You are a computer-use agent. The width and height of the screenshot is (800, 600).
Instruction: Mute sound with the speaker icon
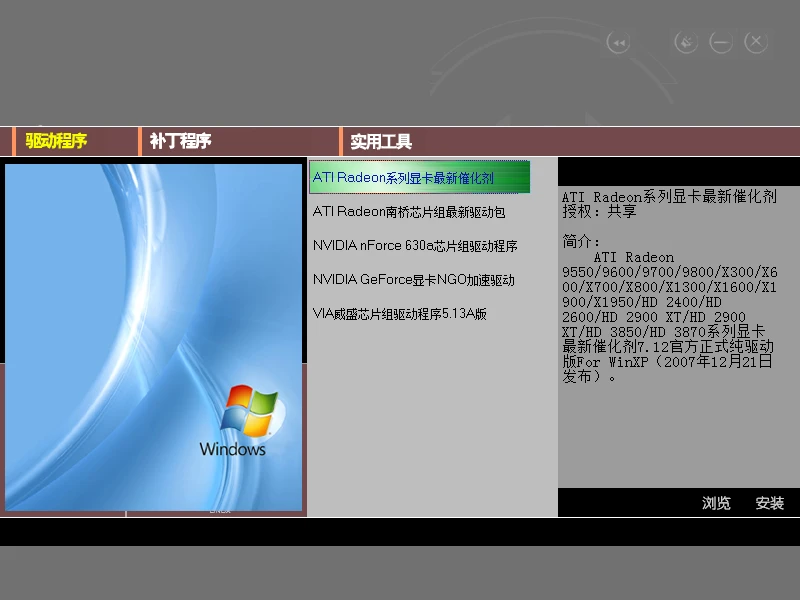coord(685,42)
